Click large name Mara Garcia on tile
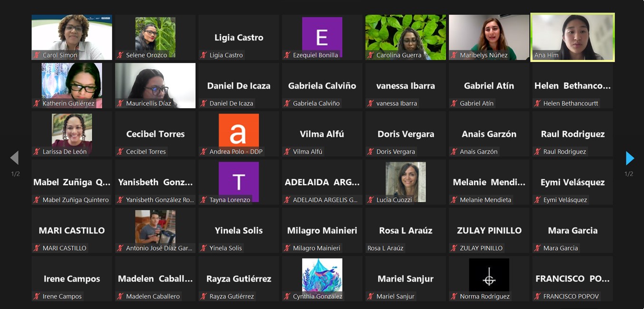The height and width of the screenshot is (309, 644). (573, 231)
